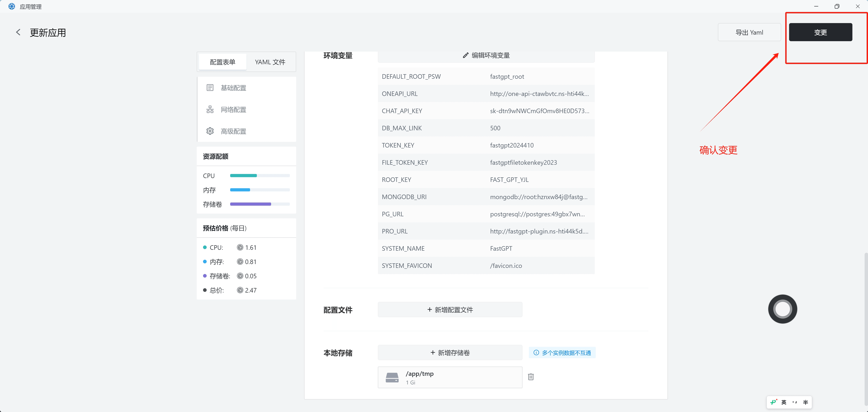Add a new config file via 新增配置文件

click(450, 310)
